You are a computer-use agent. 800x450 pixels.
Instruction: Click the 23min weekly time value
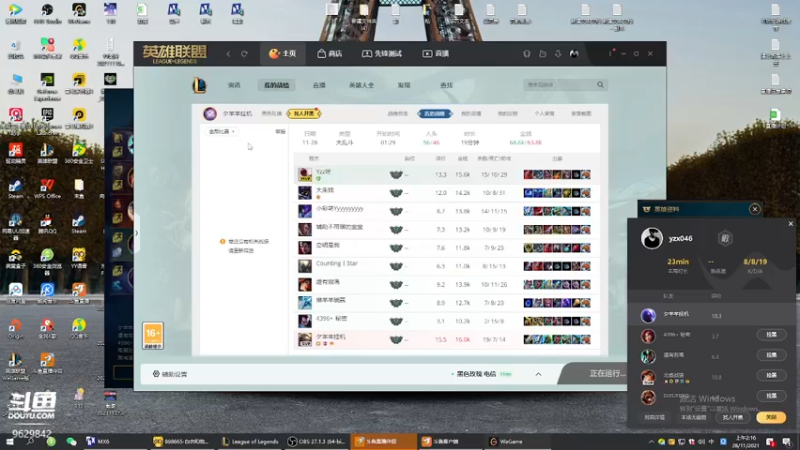point(678,262)
